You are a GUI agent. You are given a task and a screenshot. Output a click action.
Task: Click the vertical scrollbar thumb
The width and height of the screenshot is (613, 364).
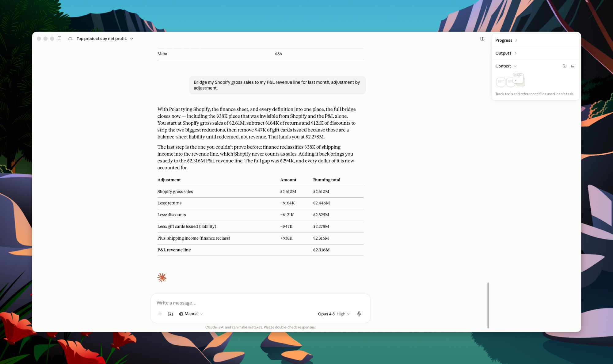488,305
